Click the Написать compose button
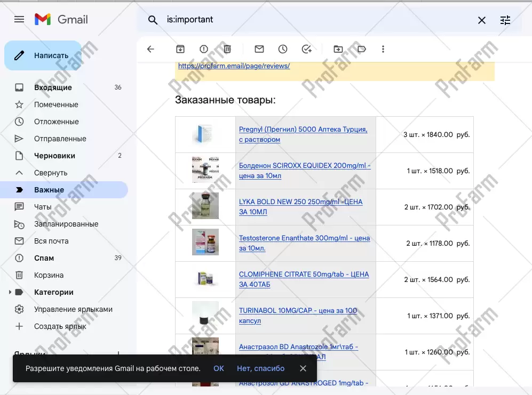Image resolution: width=532 pixels, height=395 pixels. coord(43,55)
